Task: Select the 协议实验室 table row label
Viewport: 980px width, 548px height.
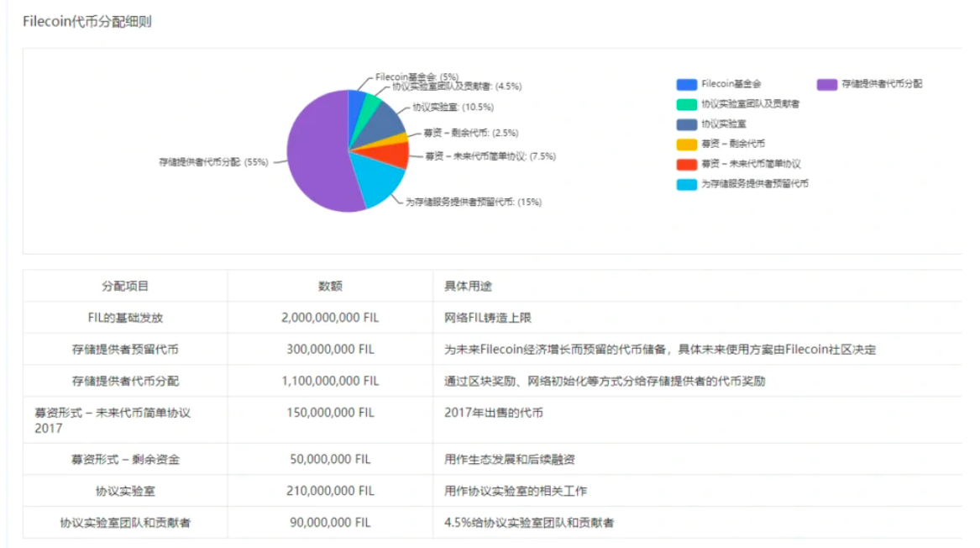Action: pos(125,491)
